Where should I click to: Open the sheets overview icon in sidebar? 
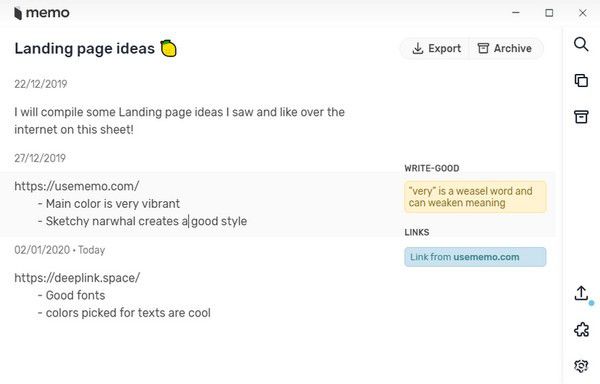581,80
